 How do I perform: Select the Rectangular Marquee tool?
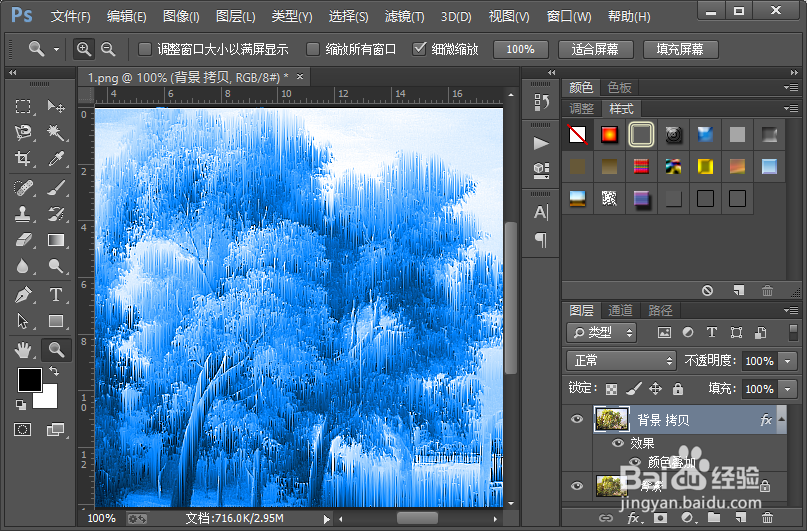point(23,107)
